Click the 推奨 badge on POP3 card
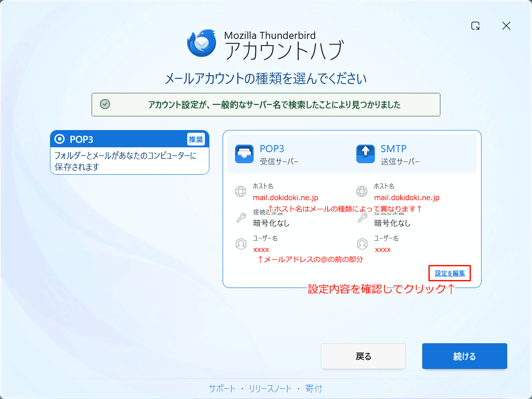The width and height of the screenshot is (532, 399). tap(196, 139)
